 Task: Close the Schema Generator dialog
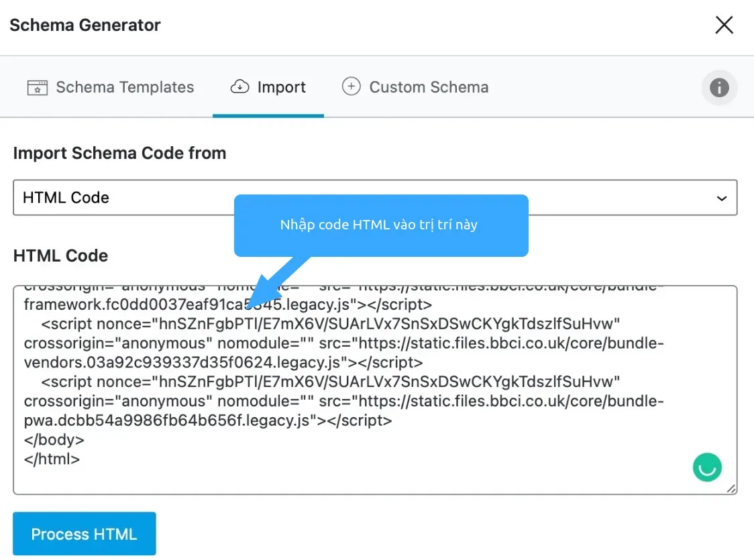[x=724, y=25]
